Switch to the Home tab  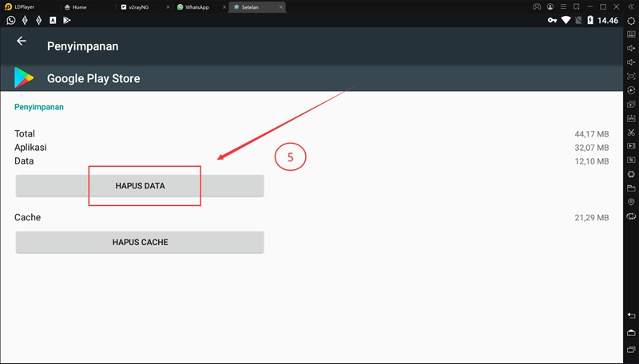pos(75,7)
